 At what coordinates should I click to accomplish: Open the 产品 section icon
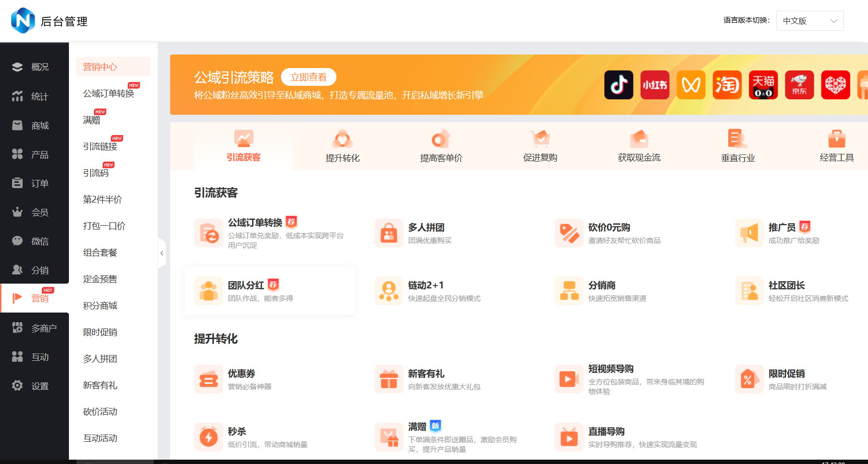pyautogui.click(x=17, y=154)
